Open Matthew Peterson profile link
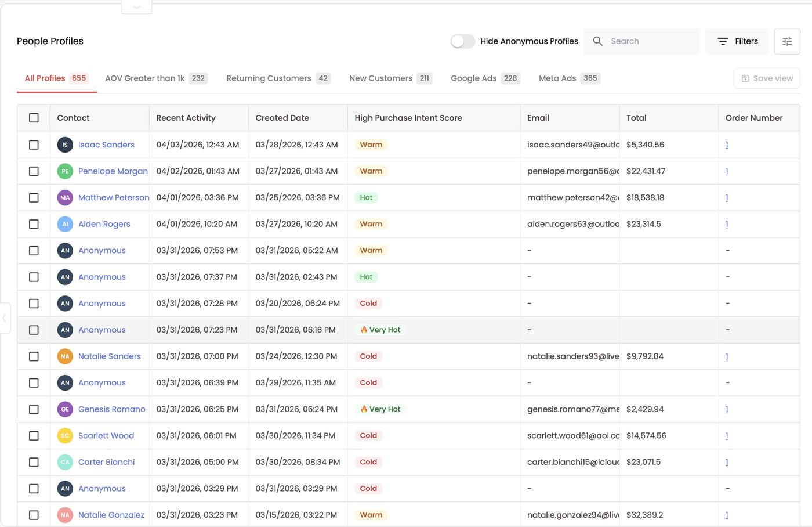Image resolution: width=812 pixels, height=527 pixels. pos(114,197)
